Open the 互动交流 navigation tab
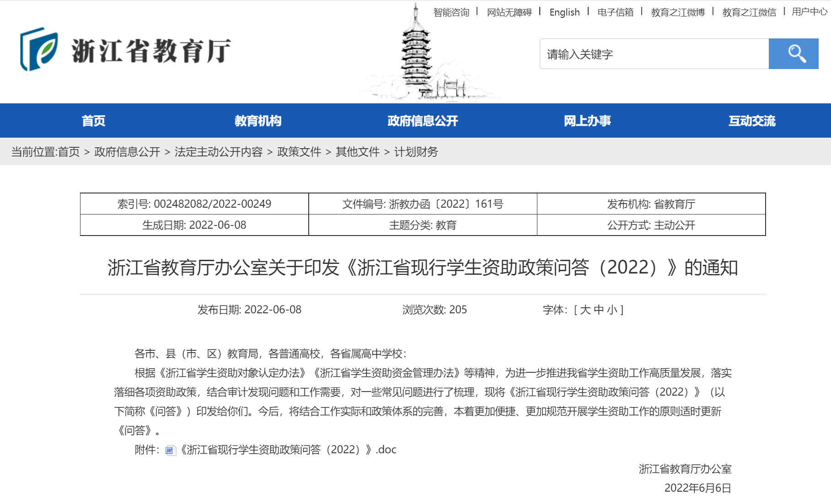The image size is (831, 504). [752, 121]
